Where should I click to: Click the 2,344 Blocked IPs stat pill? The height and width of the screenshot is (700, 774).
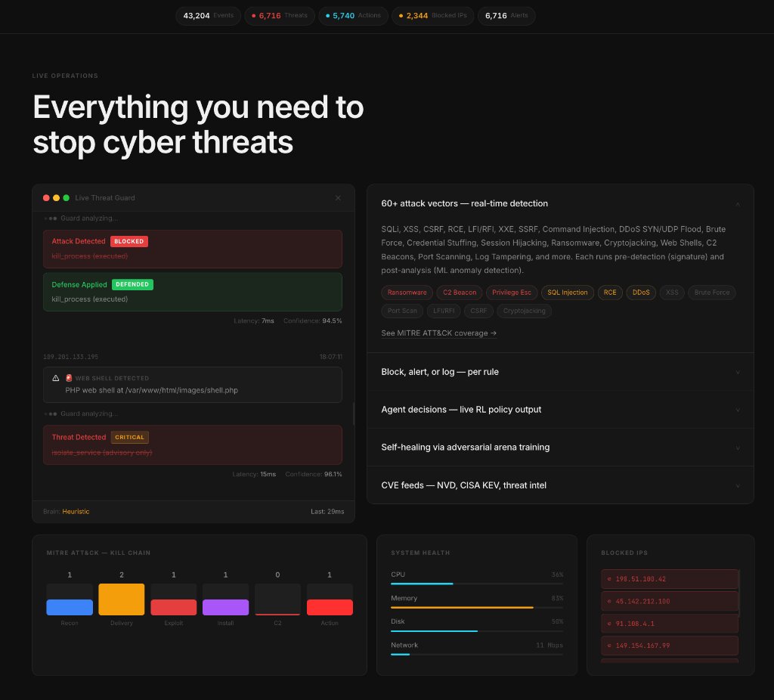433,16
